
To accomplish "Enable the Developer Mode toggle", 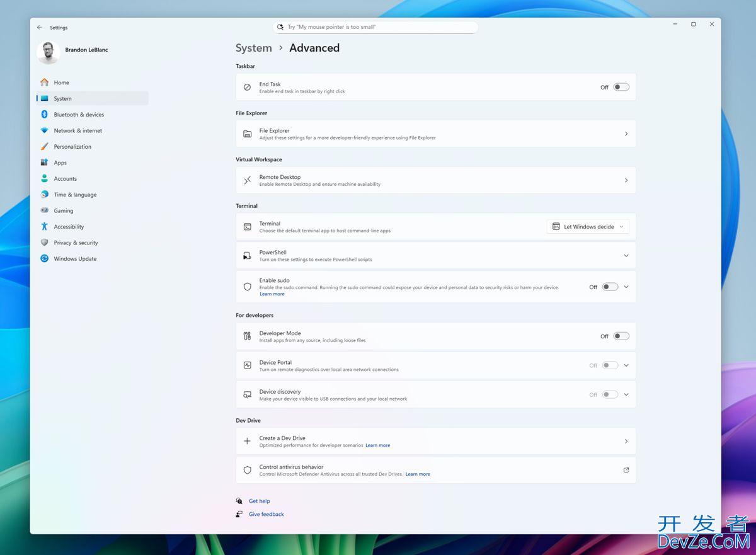I will point(621,336).
